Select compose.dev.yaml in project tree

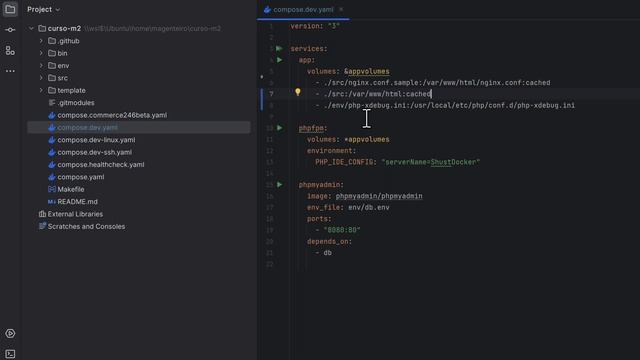tap(139, 127)
